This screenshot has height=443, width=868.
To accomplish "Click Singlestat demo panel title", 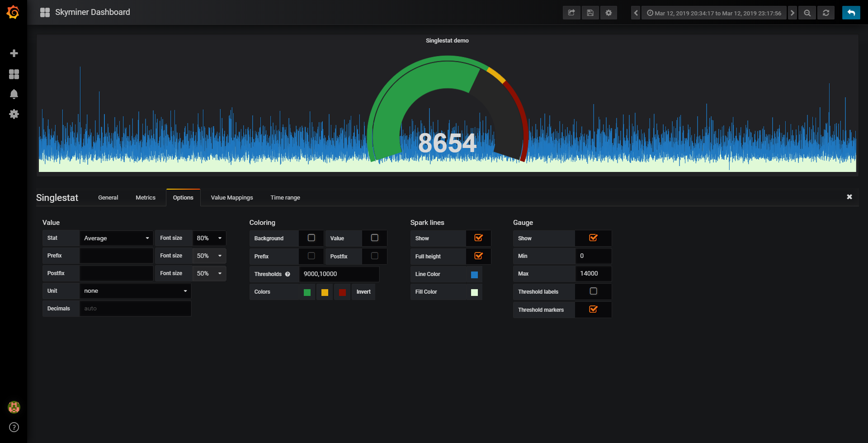I will click(447, 41).
